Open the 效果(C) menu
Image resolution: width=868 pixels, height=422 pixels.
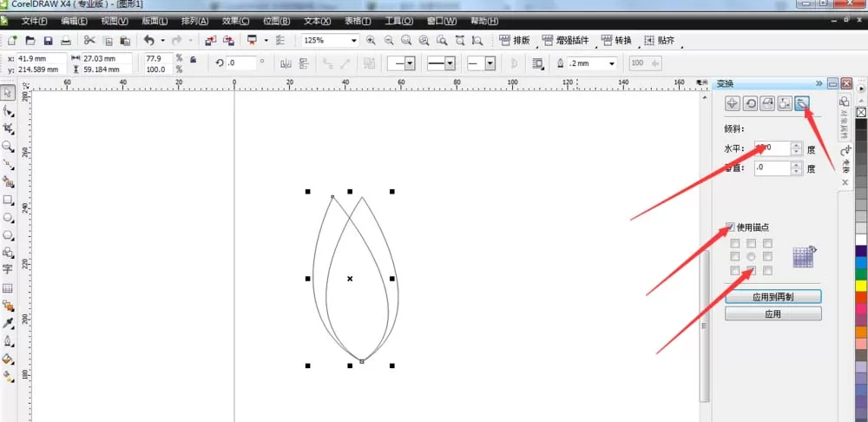click(236, 21)
